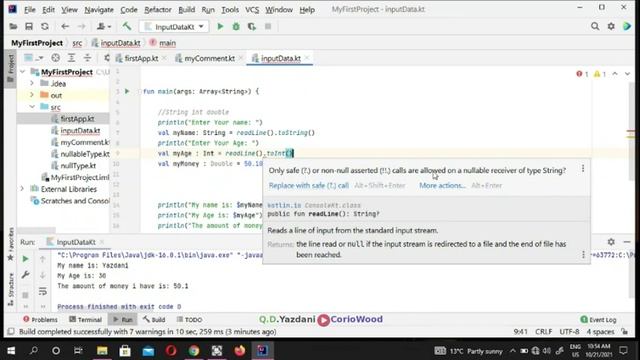Click the gutter run arrow beside main function
640x360 pixels.
[127, 91]
